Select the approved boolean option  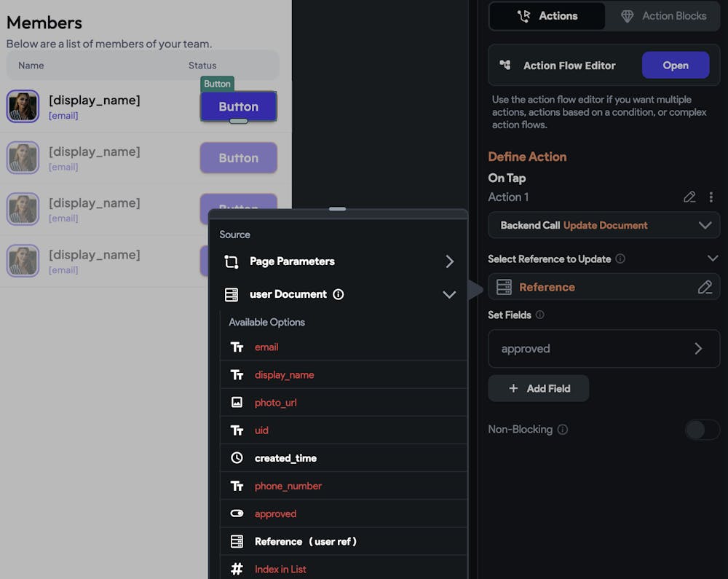click(275, 513)
